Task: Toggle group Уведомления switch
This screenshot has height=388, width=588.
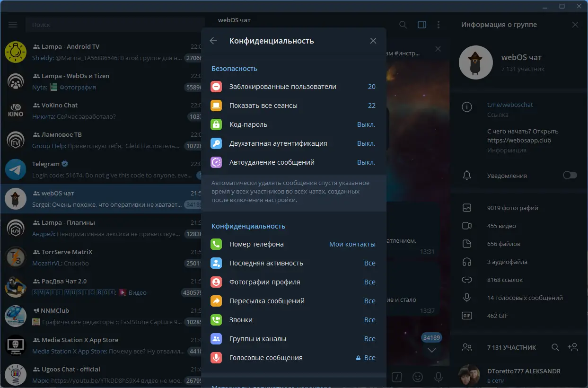Action: [x=570, y=176]
